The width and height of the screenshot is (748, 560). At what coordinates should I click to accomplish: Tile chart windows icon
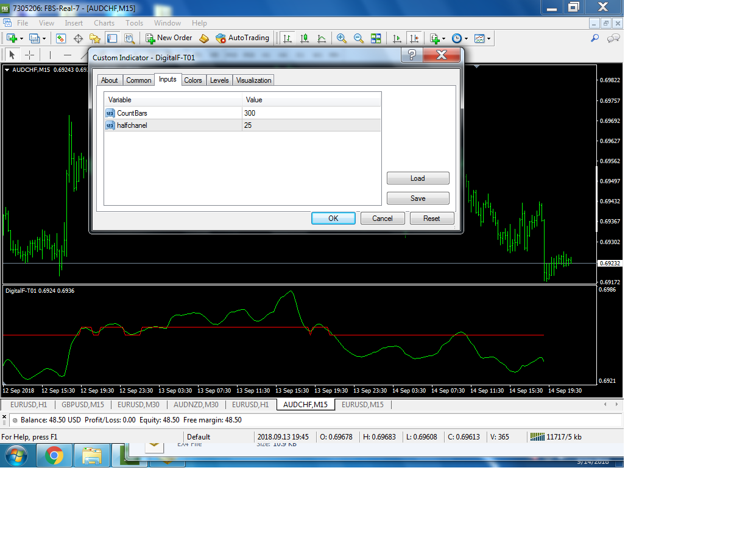[x=376, y=38]
